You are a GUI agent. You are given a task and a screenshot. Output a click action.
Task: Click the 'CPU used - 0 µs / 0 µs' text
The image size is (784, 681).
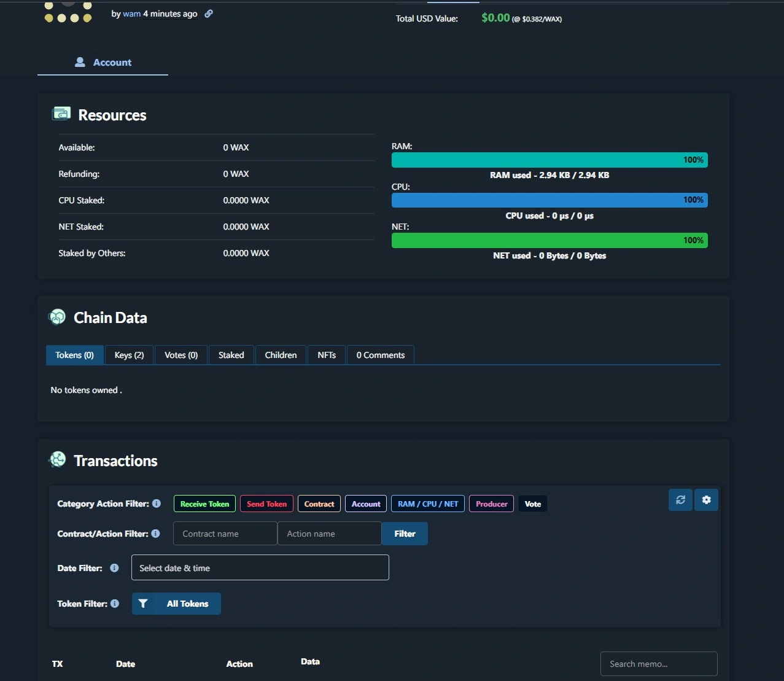(549, 216)
